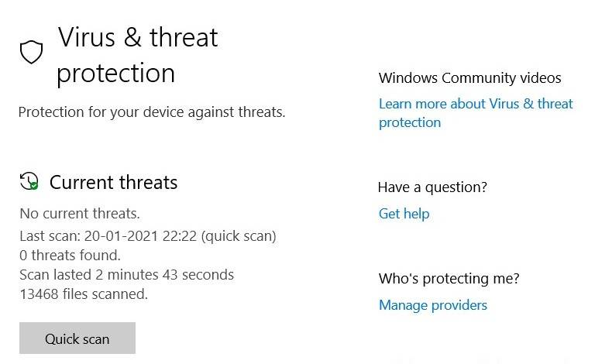Click the 'Last scan:' label
Image resolution: width=595 pixels, height=364 pixels.
pos(46,235)
